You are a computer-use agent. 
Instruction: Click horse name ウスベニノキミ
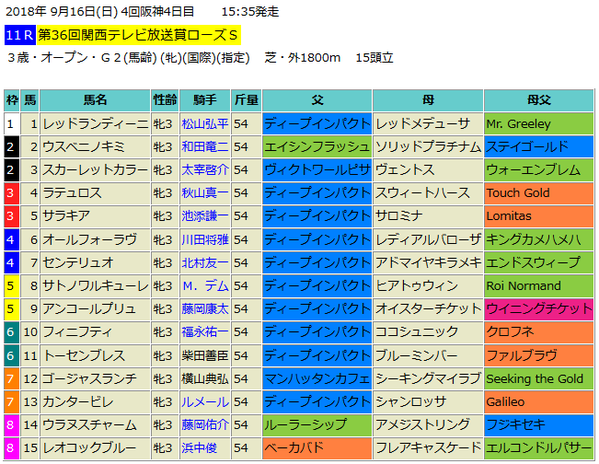click(83, 147)
